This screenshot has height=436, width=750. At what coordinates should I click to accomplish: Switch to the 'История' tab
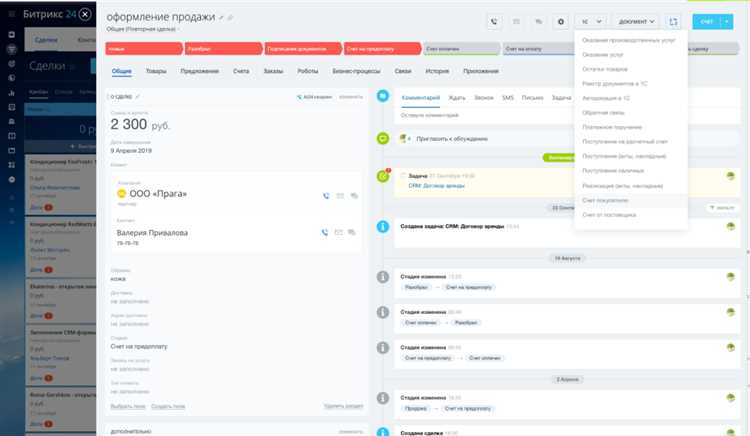click(x=437, y=71)
